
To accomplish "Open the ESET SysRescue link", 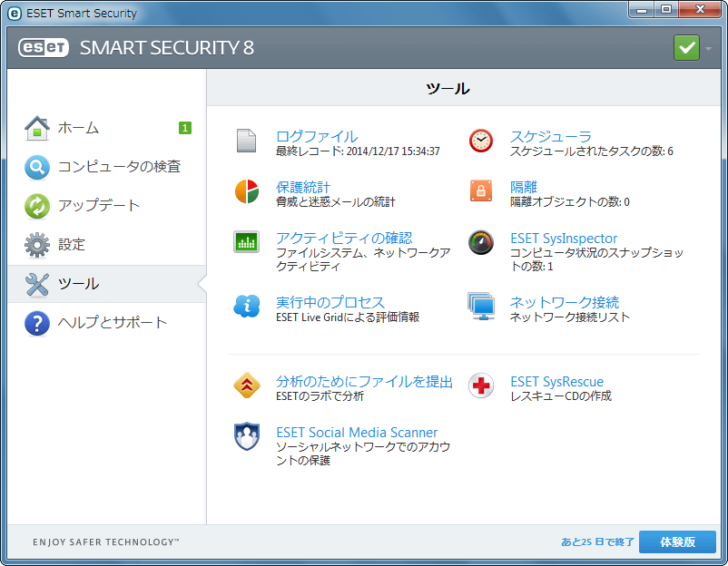I will [x=556, y=382].
